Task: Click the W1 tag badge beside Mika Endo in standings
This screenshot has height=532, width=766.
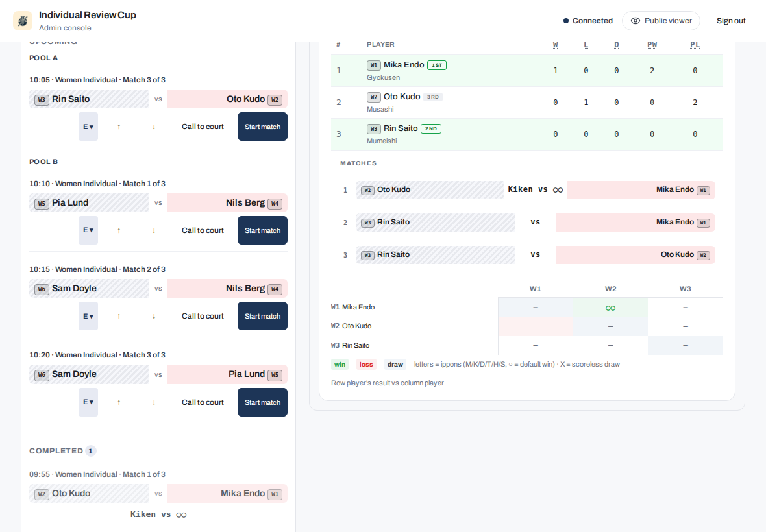Action: (x=374, y=65)
